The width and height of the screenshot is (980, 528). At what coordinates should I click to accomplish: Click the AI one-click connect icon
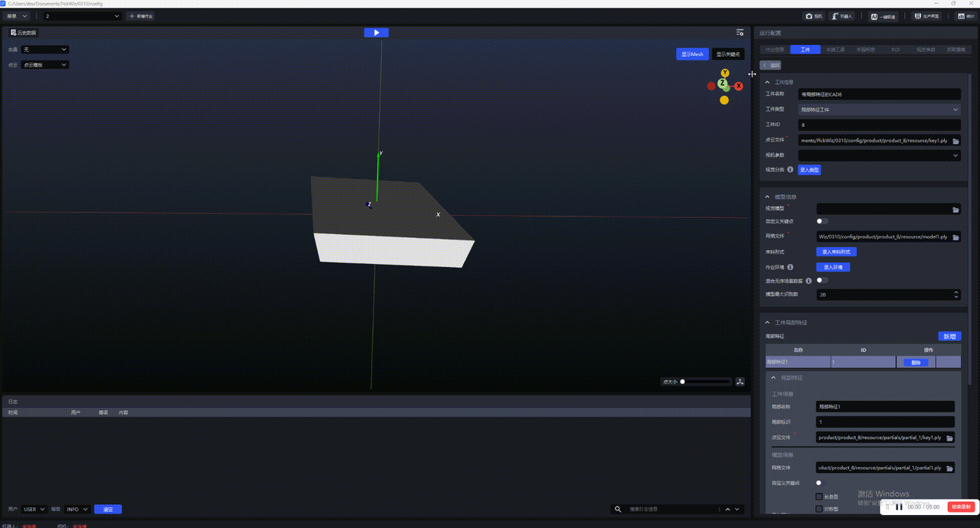click(884, 15)
